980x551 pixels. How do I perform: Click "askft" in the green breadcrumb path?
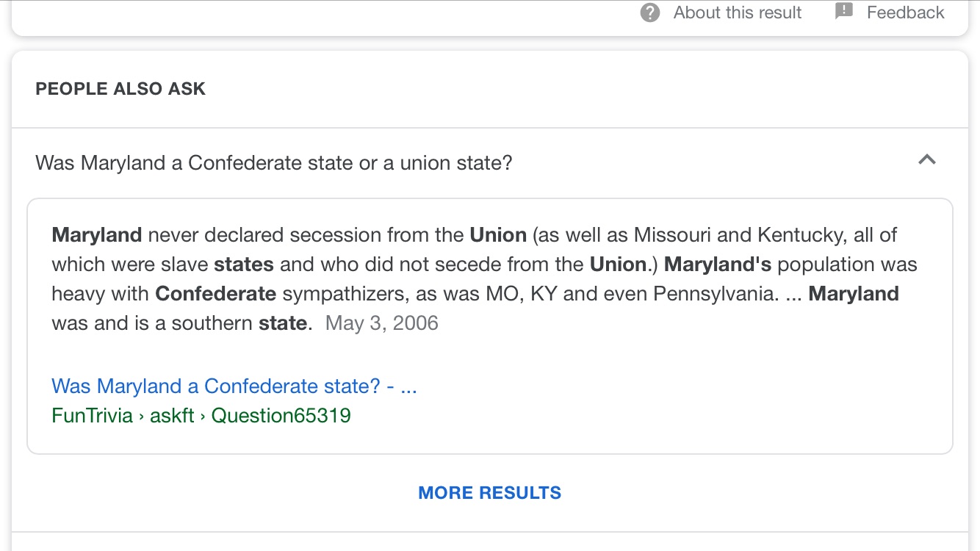coord(172,416)
